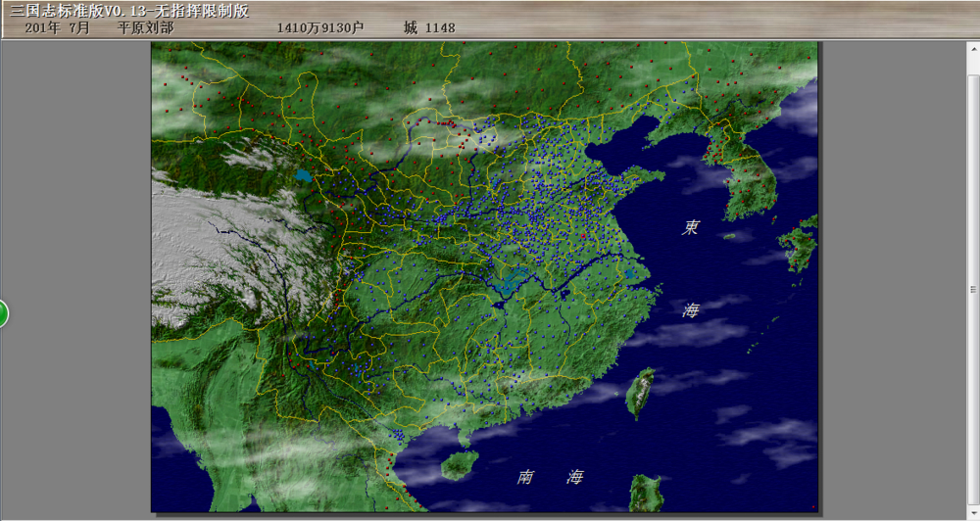Click the population value 1410万9130户

320,28
